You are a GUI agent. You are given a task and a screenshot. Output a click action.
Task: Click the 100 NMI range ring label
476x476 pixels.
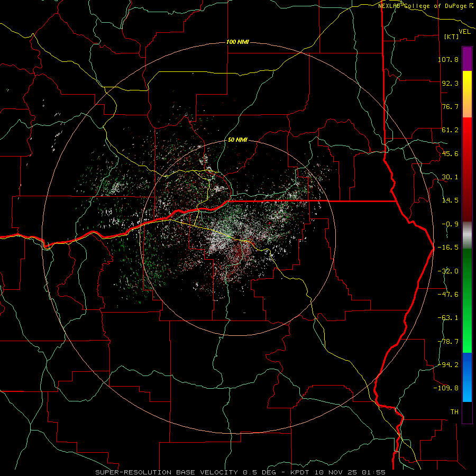tap(237, 42)
